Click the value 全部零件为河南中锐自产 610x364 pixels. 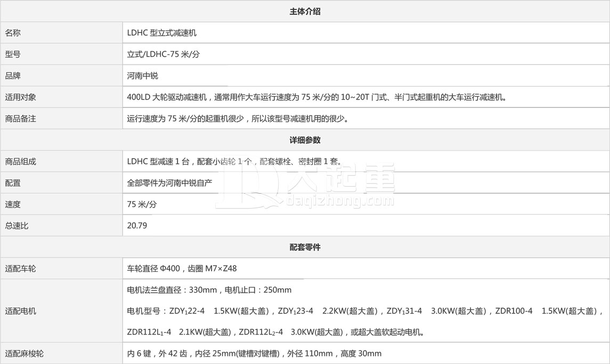tap(169, 183)
